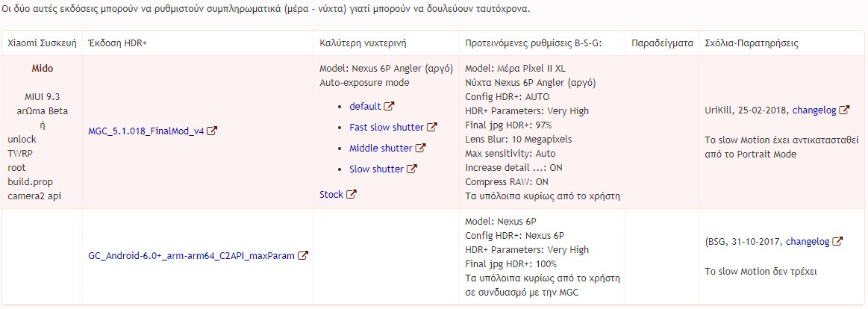Image resolution: width=868 pixels, height=309 pixels.
Task: Open the Stock link
Action: [331, 194]
